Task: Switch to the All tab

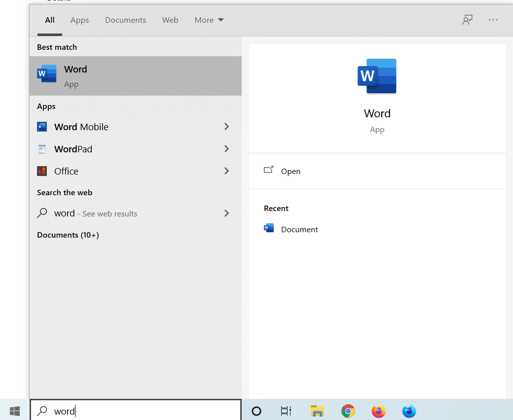Action: pyautogui.click(x=50, y=20)
